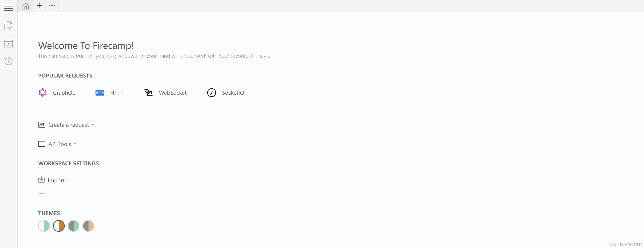Open the request history sidebar icon
The height and width of the screenshot is (248, 644).
[8, 61]
